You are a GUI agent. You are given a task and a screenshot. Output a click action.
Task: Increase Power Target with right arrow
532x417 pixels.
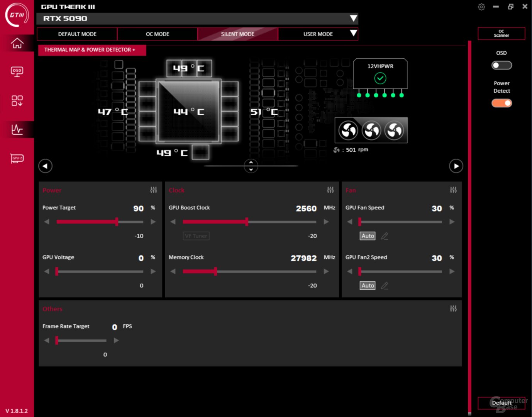point(153,222)
